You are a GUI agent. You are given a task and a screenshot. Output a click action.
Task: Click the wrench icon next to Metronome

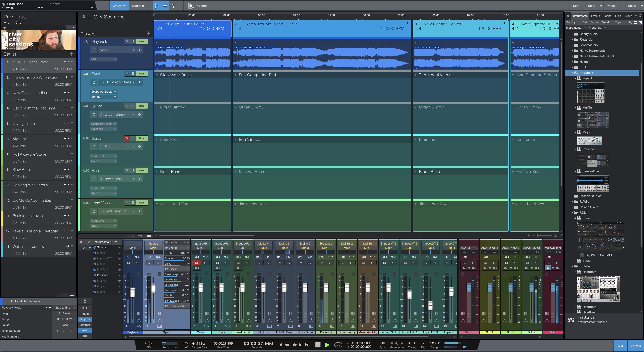click(x=397, y=343)
